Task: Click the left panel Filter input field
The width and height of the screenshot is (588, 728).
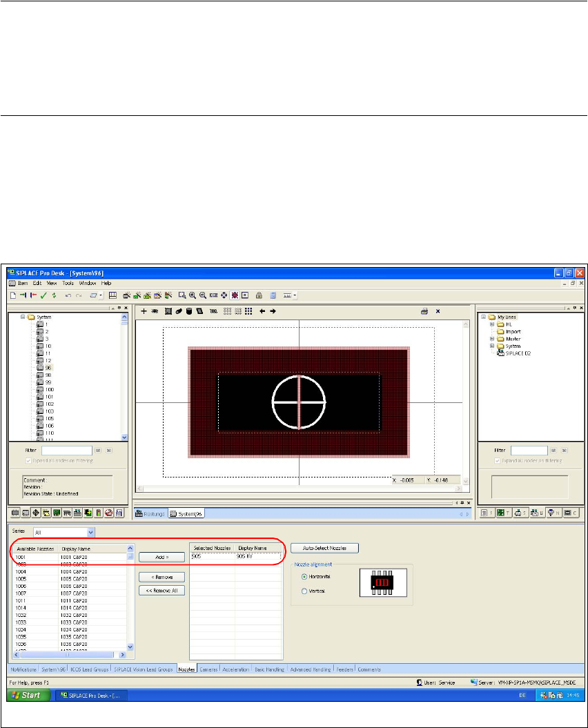Action: (x=67, y=451)
